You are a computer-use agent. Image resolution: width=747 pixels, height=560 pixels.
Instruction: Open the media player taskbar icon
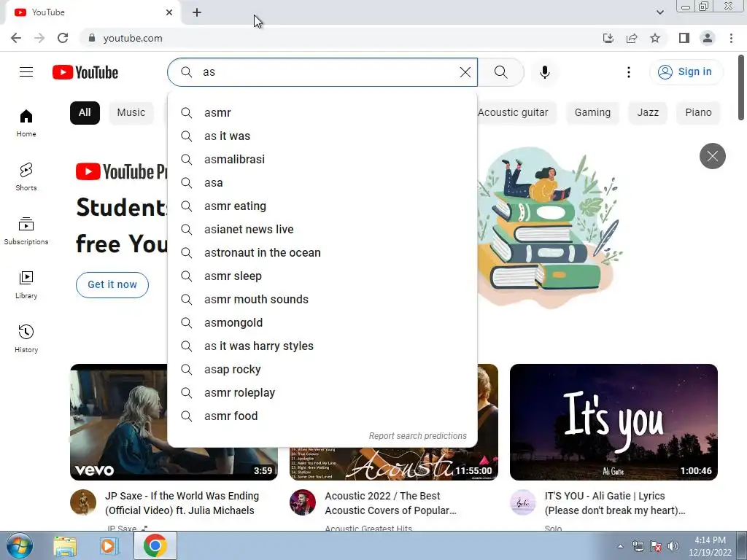coord(109,546)
